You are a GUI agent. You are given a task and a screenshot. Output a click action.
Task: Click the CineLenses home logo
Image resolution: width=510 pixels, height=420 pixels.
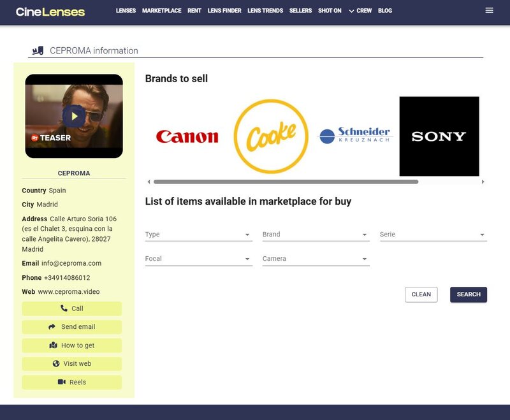point(50,11)
